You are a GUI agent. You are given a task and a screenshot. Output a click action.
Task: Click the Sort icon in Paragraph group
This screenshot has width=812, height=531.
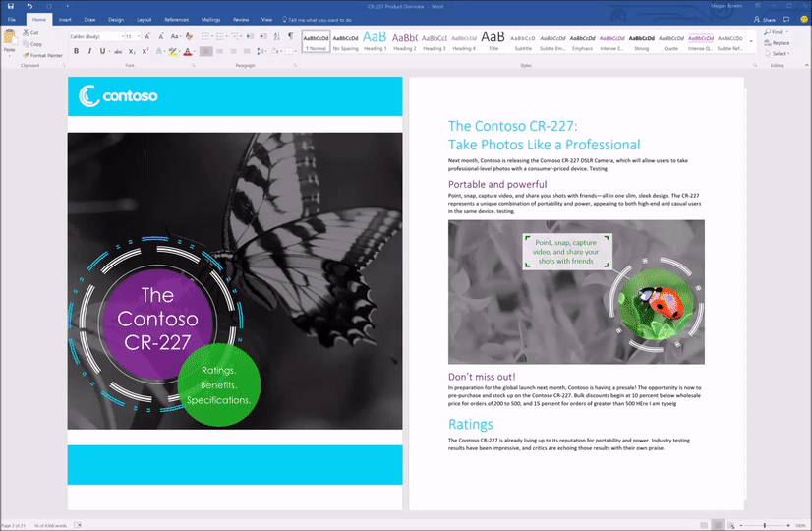point(275,36)
